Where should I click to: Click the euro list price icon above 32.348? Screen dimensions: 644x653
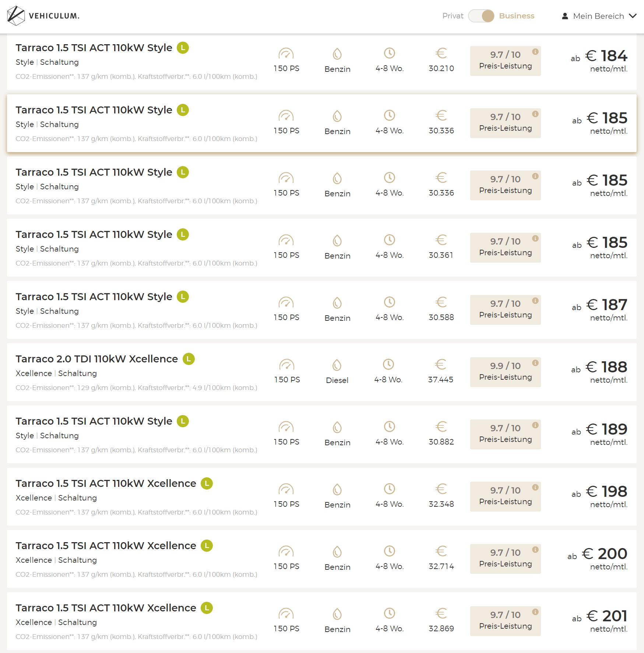point(441,489)
